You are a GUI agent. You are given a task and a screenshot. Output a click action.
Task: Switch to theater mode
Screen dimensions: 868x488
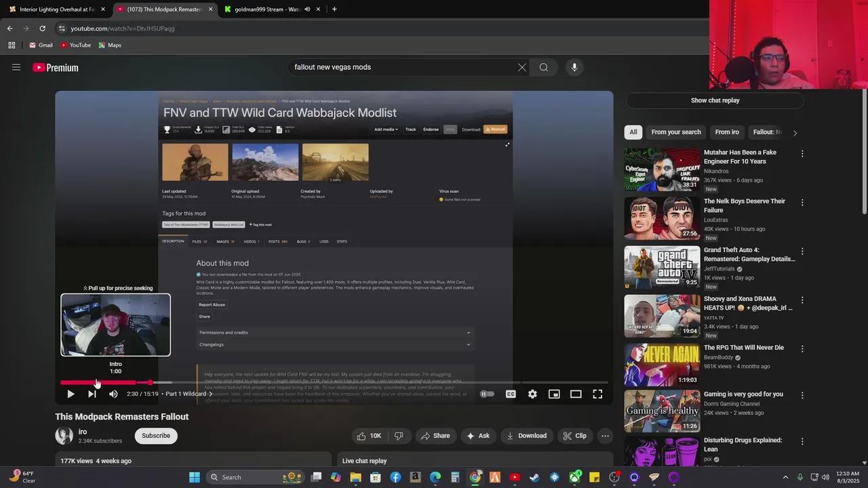point(576,394)
